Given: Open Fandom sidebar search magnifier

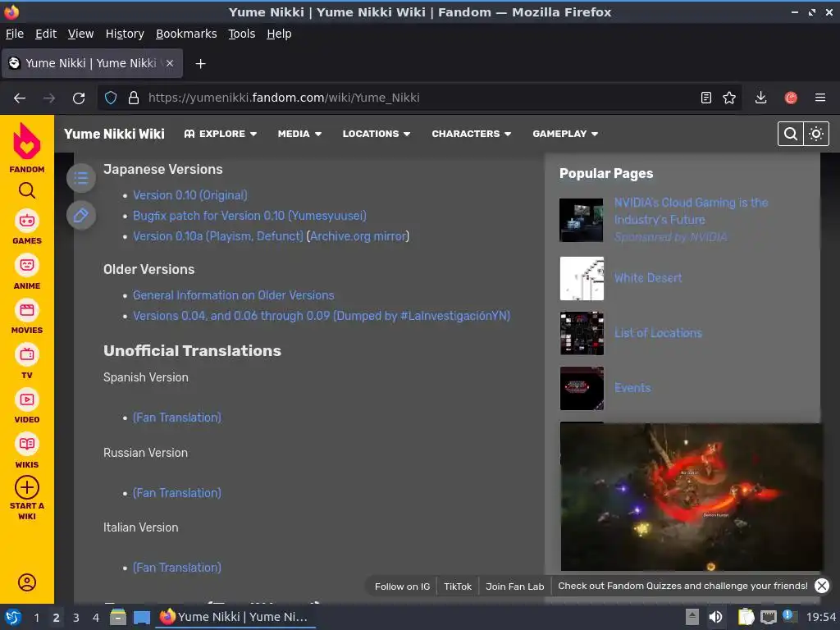Looking at the screenshot, I should 27,190.
